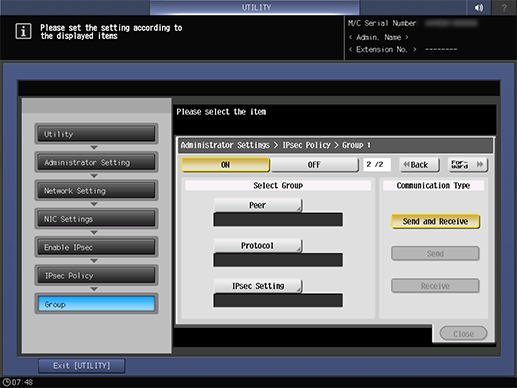Click the empty Peer value field

(x=278, y=220)
